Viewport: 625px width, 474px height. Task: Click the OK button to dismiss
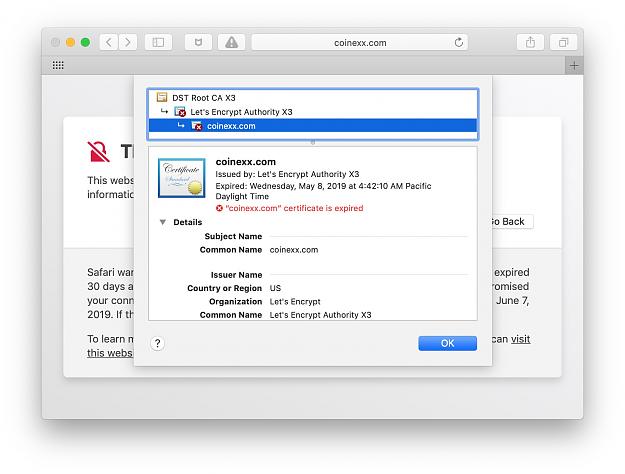(x=447, y=343)
